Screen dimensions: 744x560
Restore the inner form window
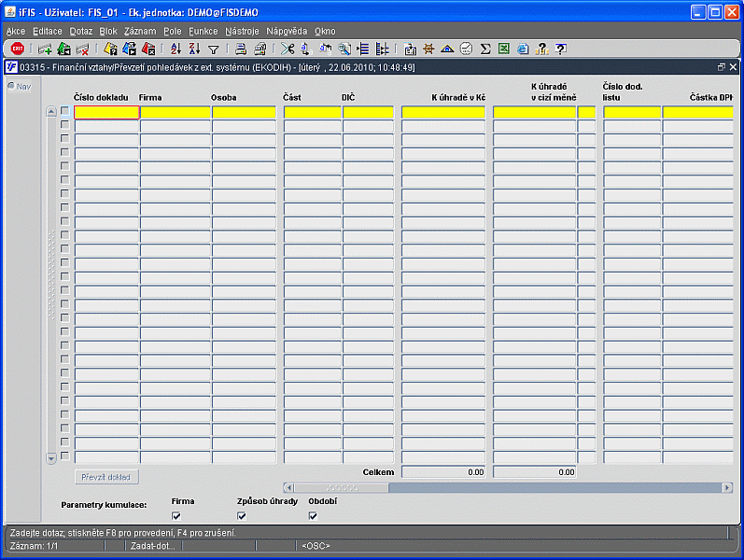[722, 67]
